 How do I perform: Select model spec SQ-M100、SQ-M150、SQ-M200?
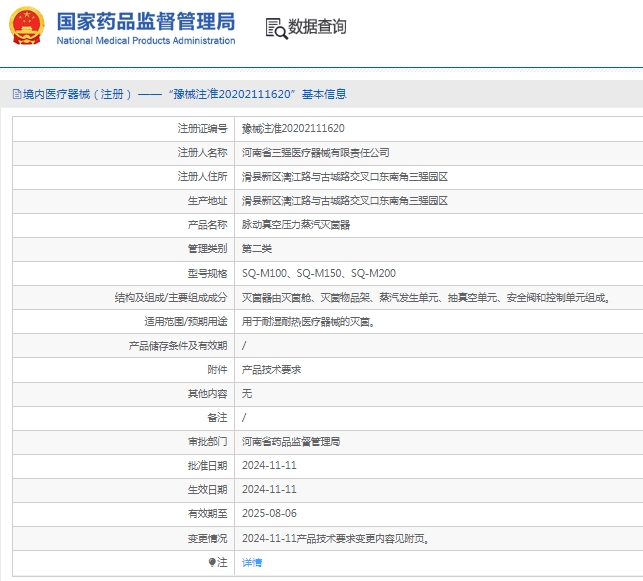click(319, 273)
